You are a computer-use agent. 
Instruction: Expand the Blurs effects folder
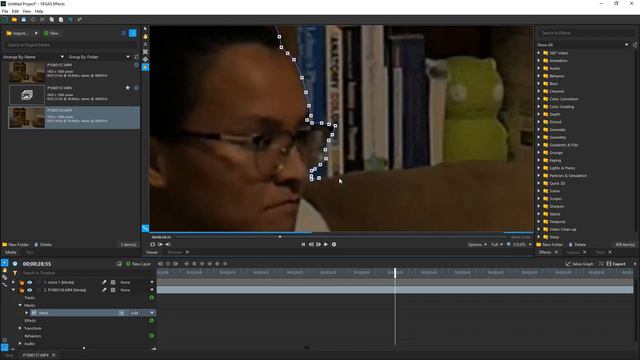539,84
